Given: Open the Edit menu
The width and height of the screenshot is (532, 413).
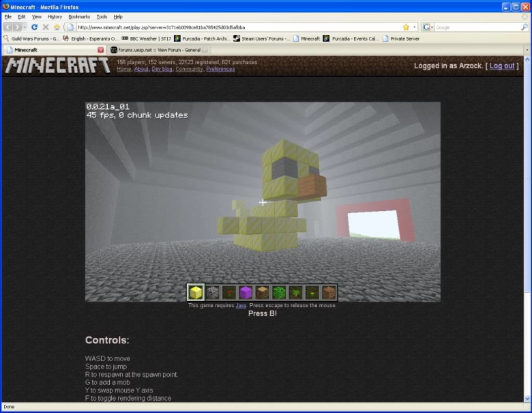Looking at the screenshot, I should point(22,16).
